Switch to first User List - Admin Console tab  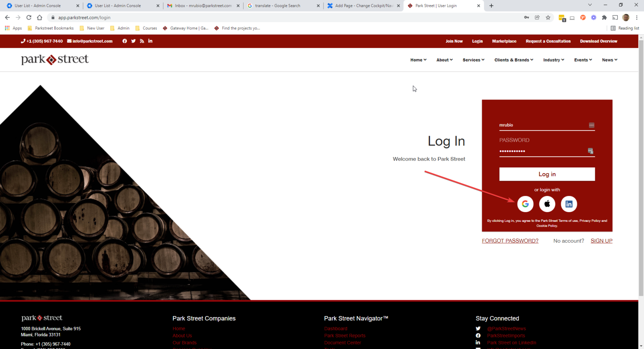pos(43,6)
